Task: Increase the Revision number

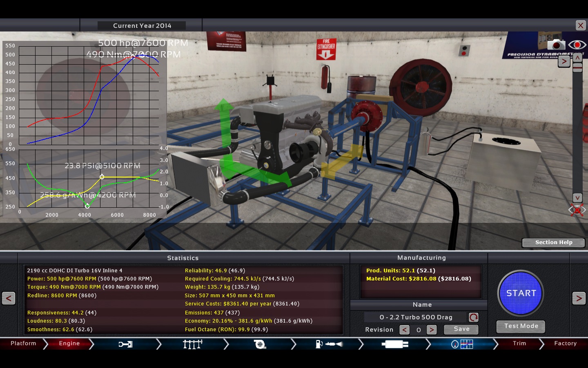Action: [432, 330]
